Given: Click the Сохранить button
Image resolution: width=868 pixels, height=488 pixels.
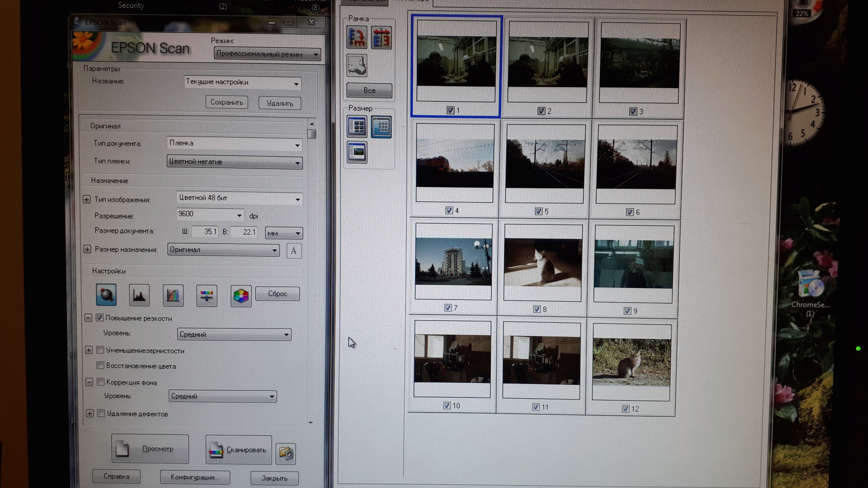Looking at the screenshot, I should tap(227, 102).
